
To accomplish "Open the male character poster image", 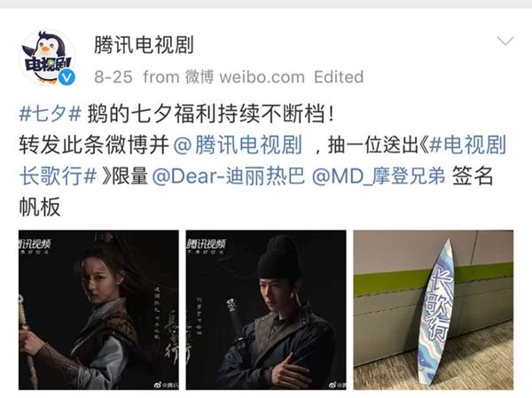I will (266, 309).
